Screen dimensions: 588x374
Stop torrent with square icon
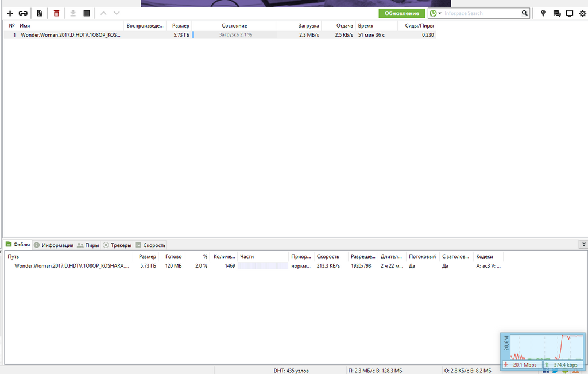(87, 13)
